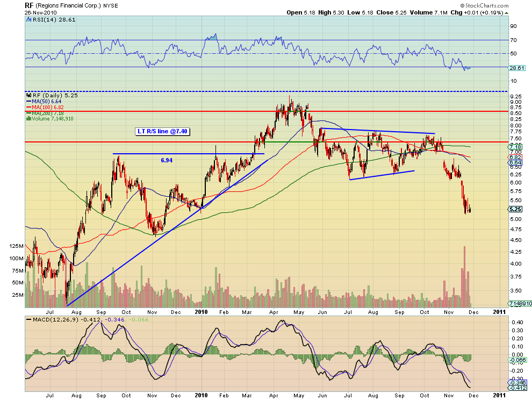
Task: Click the Low 5.18 value
Action: pyautogui.click(x=361, y=12)
